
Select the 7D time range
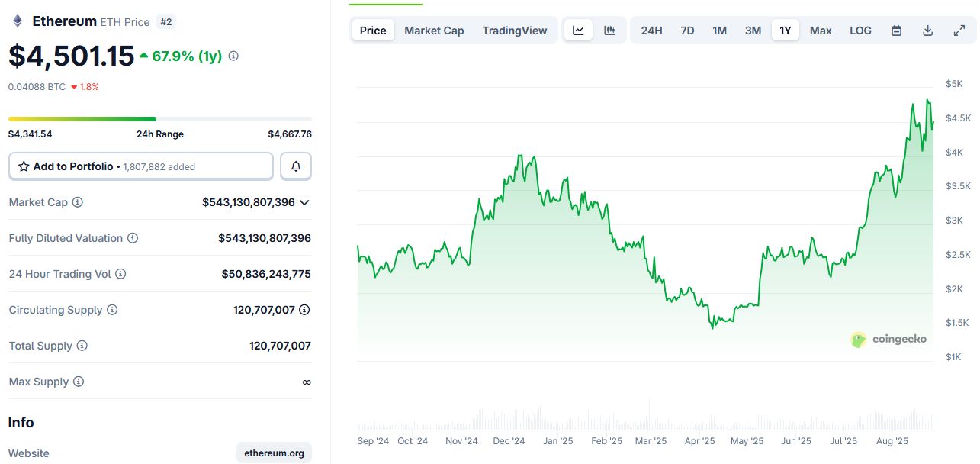687,31
